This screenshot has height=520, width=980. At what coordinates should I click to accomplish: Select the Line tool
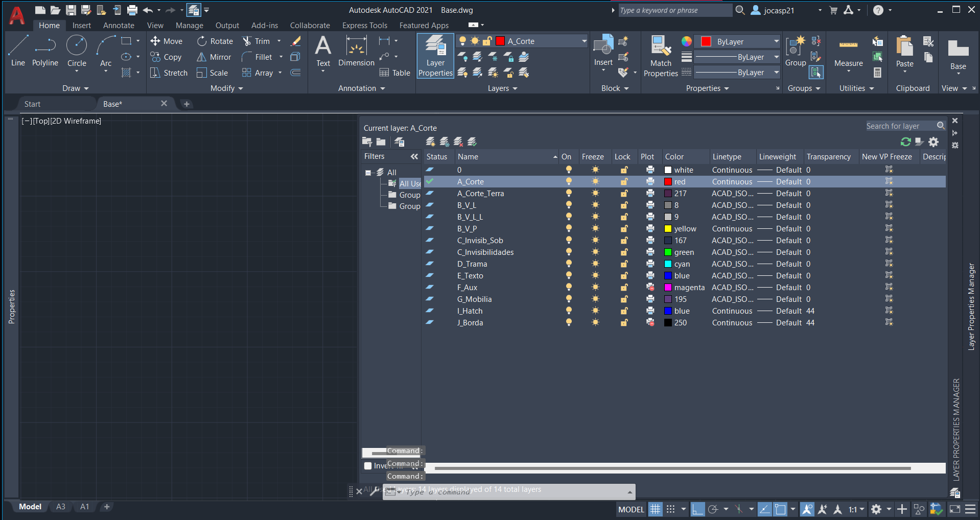[x=18, y=51]
